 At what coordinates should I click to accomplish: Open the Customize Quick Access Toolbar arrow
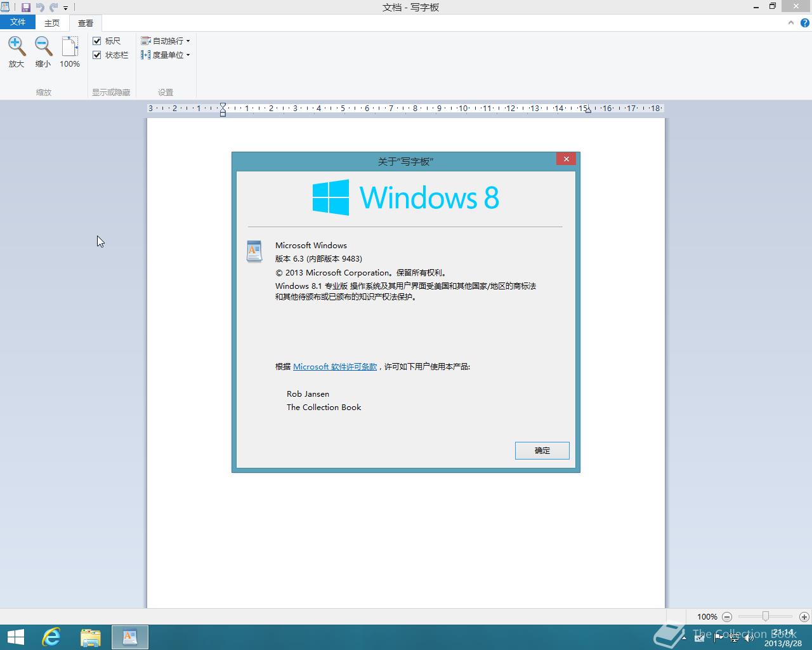[65, 8]
